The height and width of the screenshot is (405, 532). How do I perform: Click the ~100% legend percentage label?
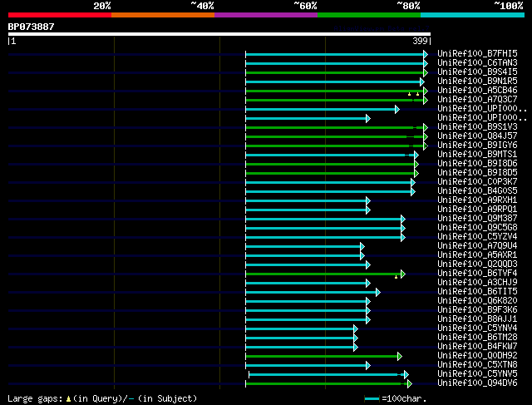[x=508, y=6]
